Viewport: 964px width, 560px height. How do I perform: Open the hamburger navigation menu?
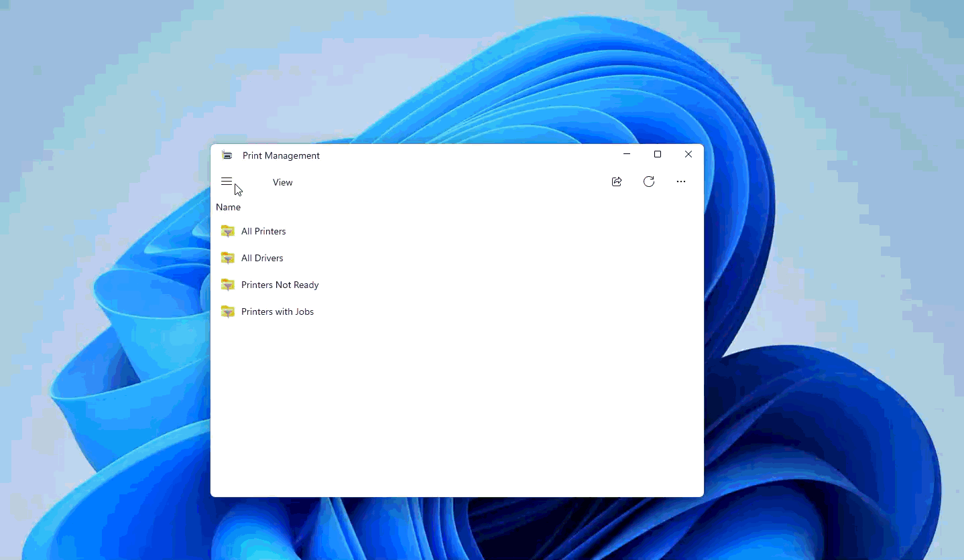coord(227,182)
